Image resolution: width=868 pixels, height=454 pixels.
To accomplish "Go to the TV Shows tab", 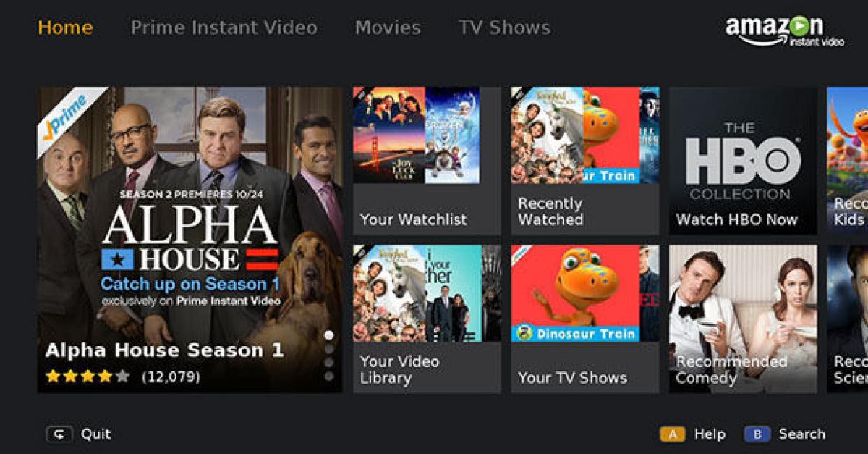I will (x=504, y=28).
